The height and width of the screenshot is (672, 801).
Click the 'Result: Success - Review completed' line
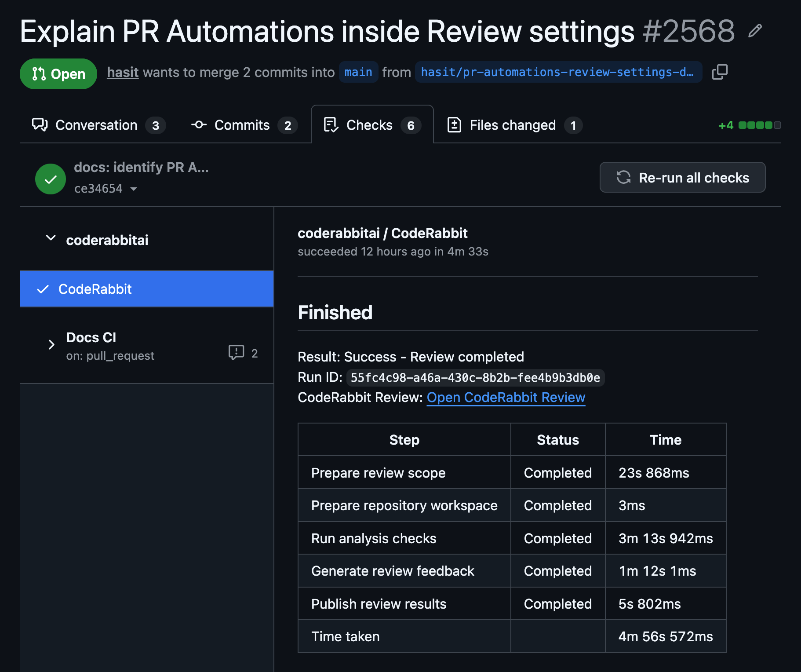click(411, 357)
